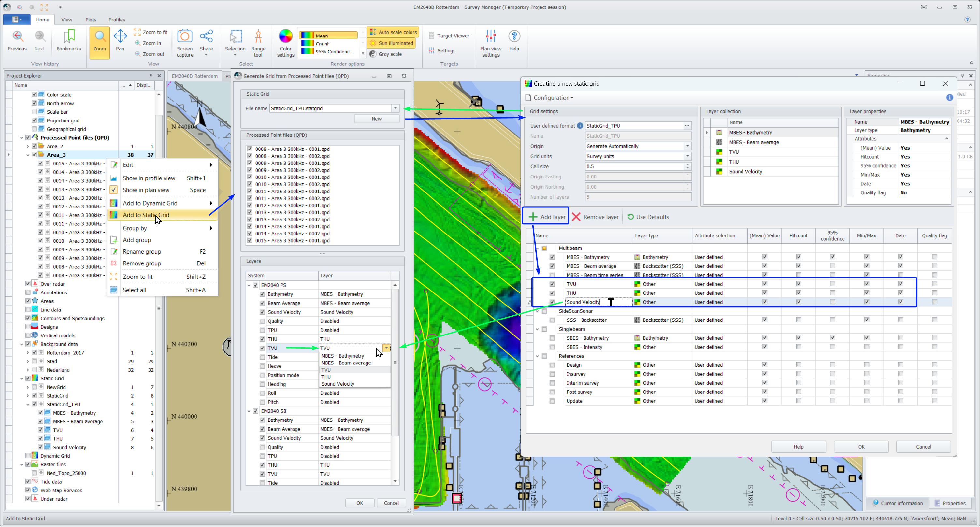Screen dimensions: 980x527
Task: Open the Origin dropdown in Grid settings
Action: coord(687,146)
